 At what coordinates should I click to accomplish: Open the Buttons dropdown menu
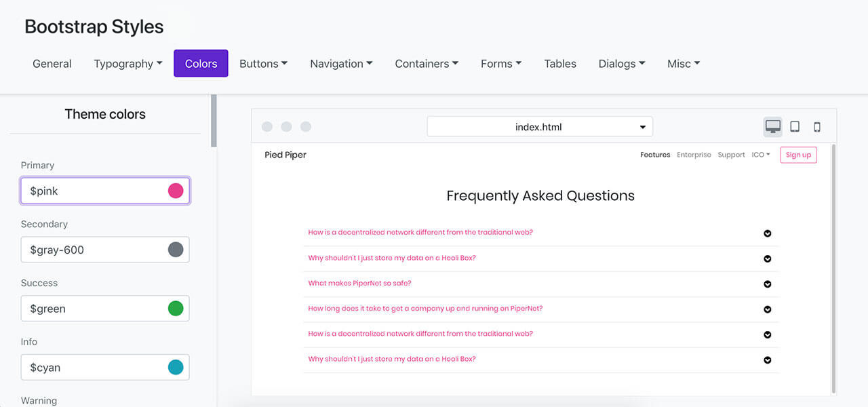point(264,64)
